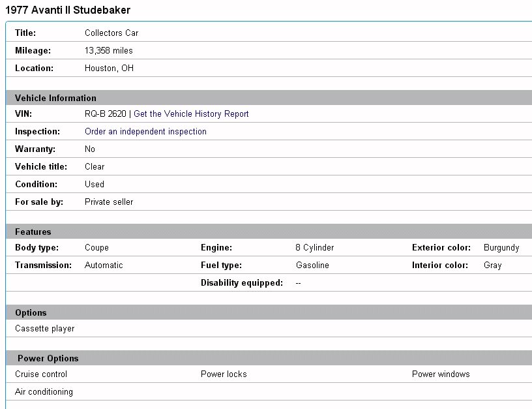Viewport: 532px width, 409px height.
Task: Click the Features section header
Action: [x=33, y=232]
